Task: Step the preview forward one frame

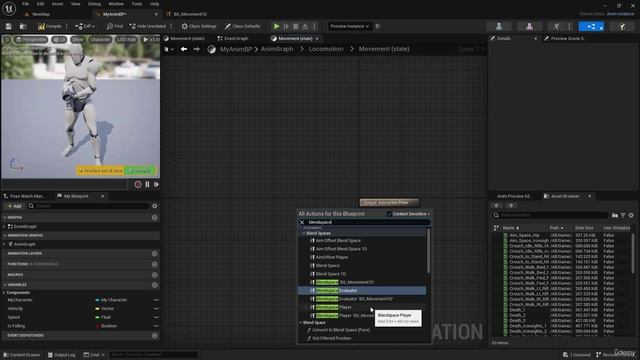Action: pos(156,184)
